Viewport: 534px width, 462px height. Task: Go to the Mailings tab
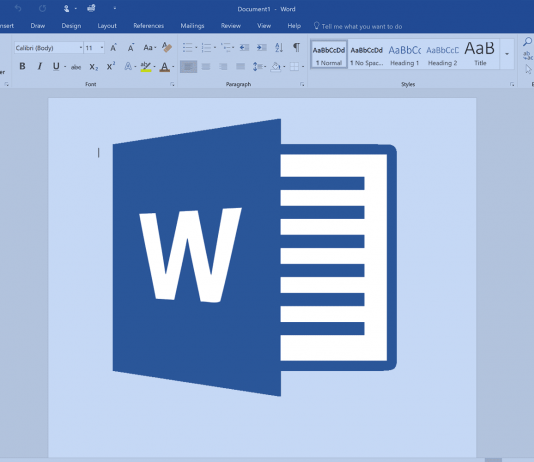coord(192,26)
